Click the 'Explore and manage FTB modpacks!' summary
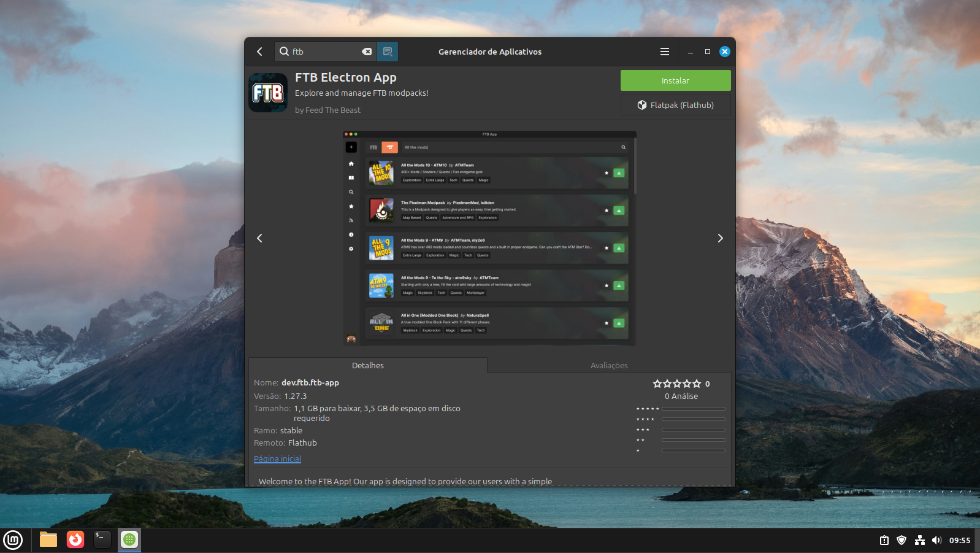This screenshot has width=980, height=553. [x=362, y=93]
